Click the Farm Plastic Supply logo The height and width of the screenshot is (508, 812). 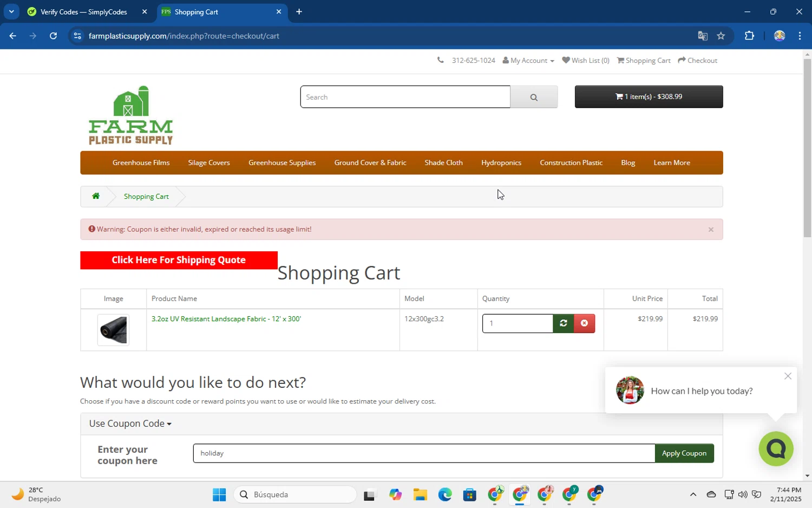tap(130, 115)
